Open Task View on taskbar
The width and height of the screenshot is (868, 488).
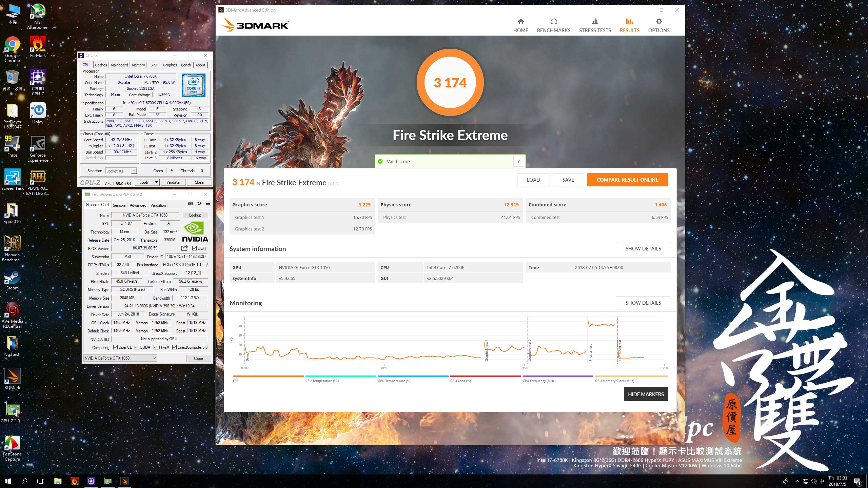point(41,481)
